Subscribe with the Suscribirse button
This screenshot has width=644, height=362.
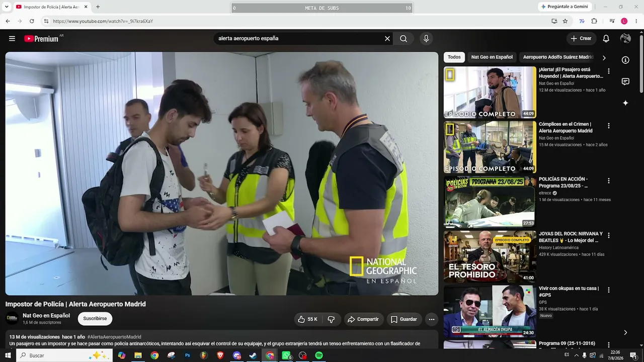(x=95, y=319)
